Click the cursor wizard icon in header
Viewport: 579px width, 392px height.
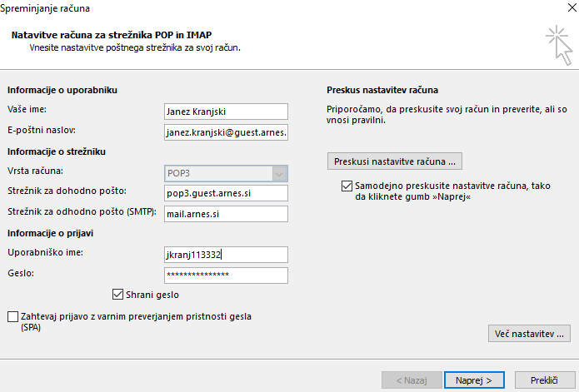[559, 45]
